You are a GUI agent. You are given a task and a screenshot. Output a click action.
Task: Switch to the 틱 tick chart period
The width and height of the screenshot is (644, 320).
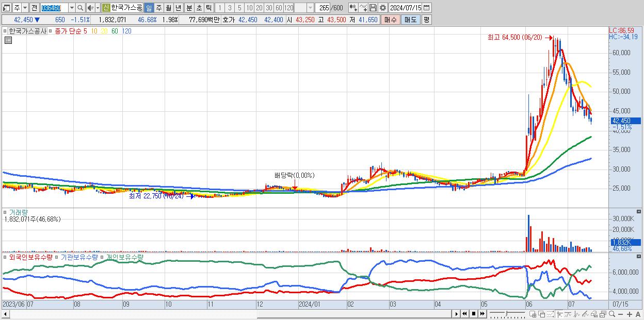coord(208,8)
